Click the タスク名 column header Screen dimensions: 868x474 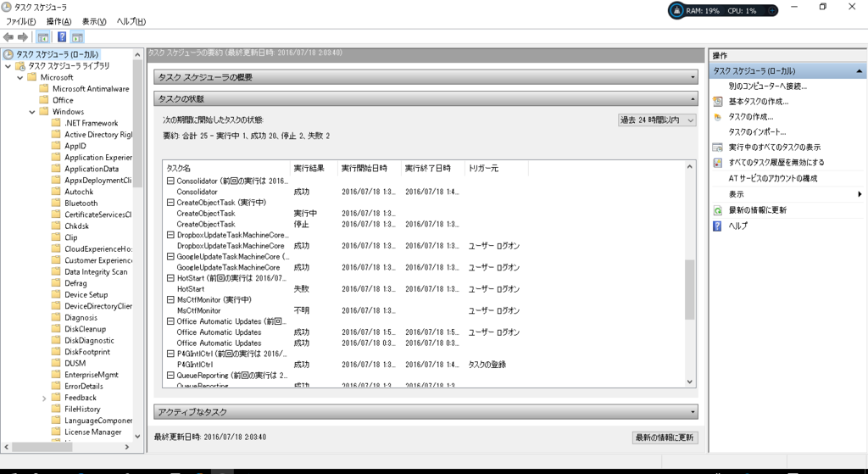(226, 169)
